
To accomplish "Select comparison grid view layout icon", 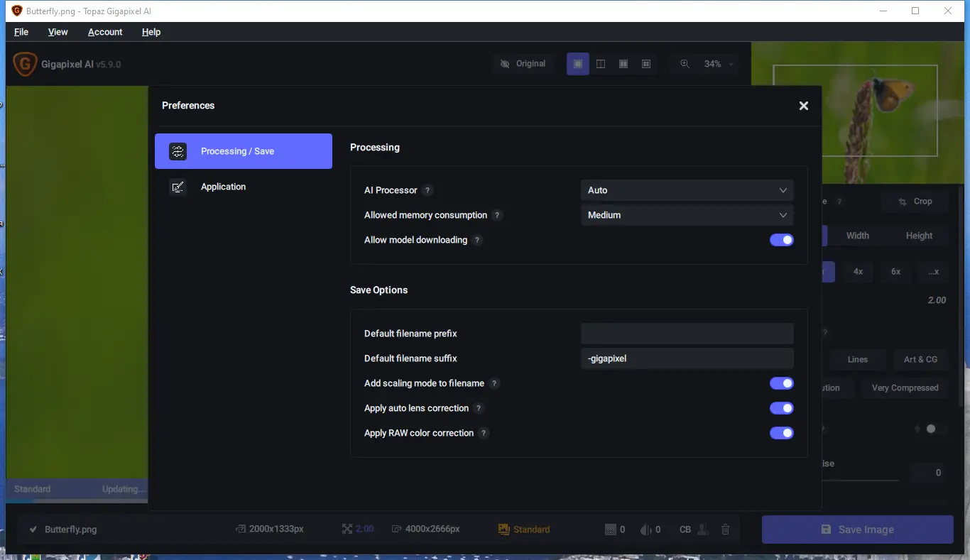I will click(646, 64).
